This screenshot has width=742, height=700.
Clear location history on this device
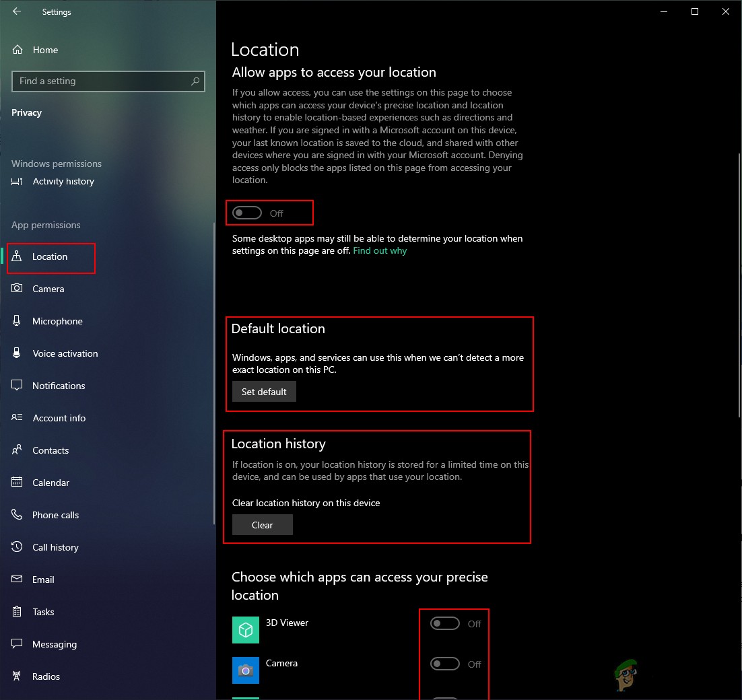[262, 524]
